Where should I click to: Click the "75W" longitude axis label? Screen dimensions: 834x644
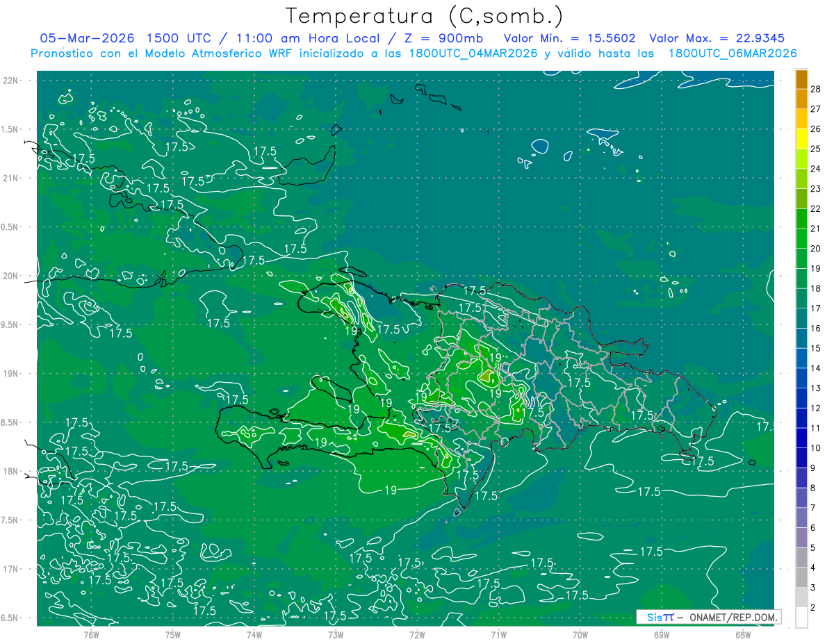coord(173,634)
